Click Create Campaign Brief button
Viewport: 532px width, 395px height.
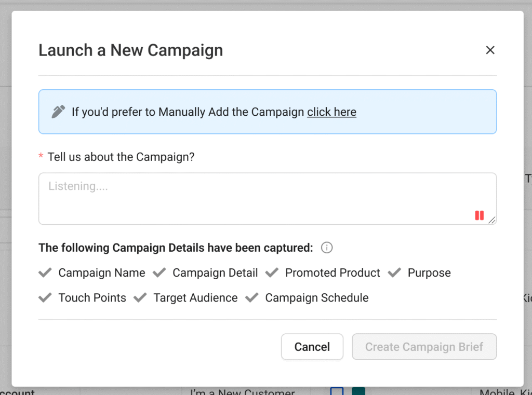pos(424,347)
